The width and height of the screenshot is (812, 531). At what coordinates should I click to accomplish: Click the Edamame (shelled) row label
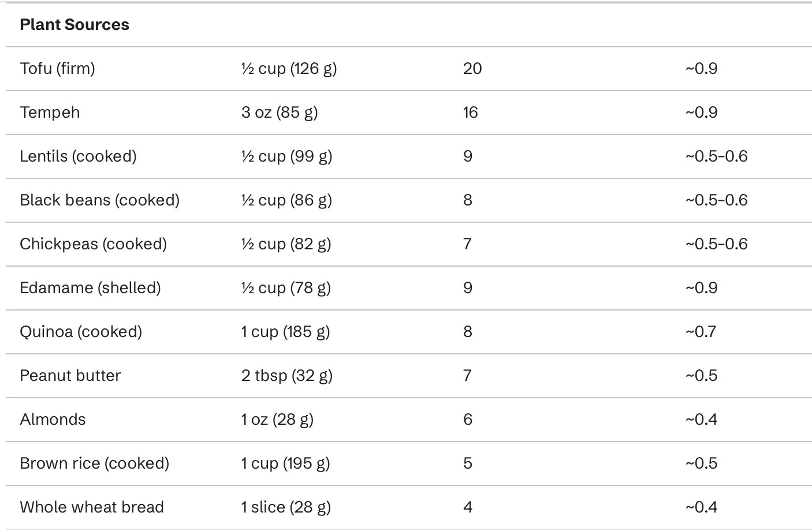[90, 288]
